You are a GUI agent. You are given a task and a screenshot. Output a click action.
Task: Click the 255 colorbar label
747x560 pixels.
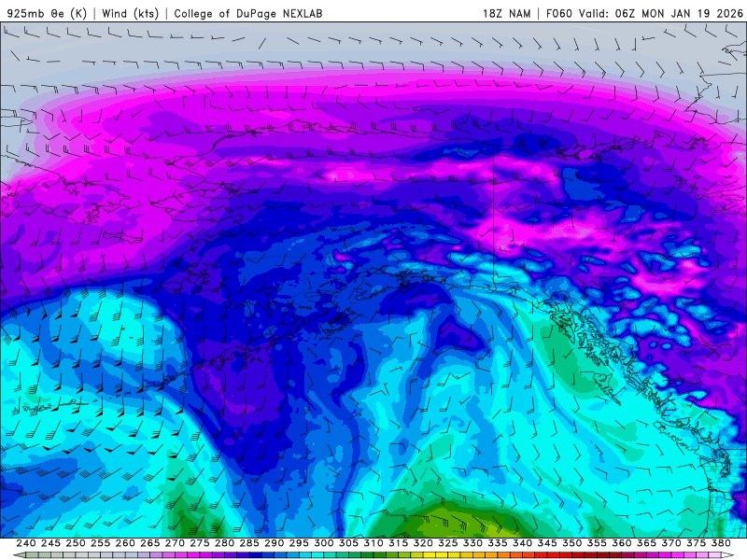(100, 543)
